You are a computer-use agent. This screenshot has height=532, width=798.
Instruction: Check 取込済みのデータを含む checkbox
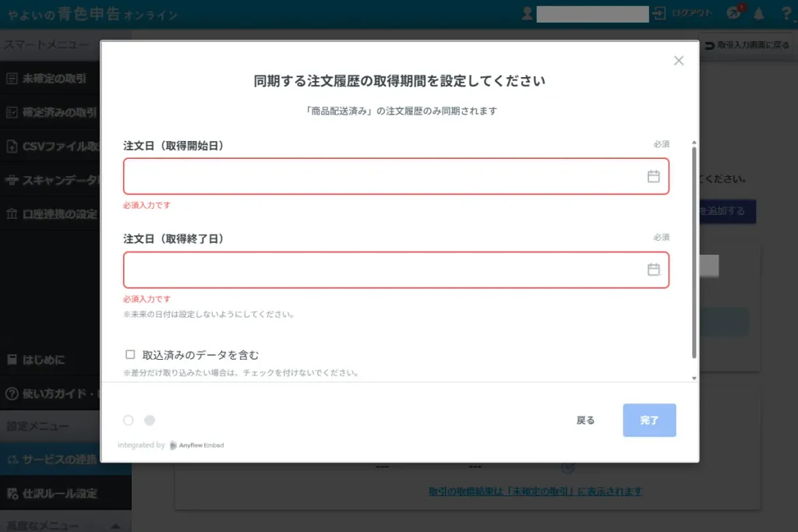tap(130, 354)
